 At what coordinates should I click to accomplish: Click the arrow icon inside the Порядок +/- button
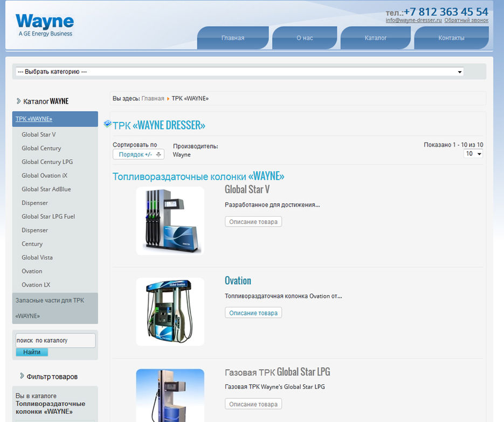(158, 154)
